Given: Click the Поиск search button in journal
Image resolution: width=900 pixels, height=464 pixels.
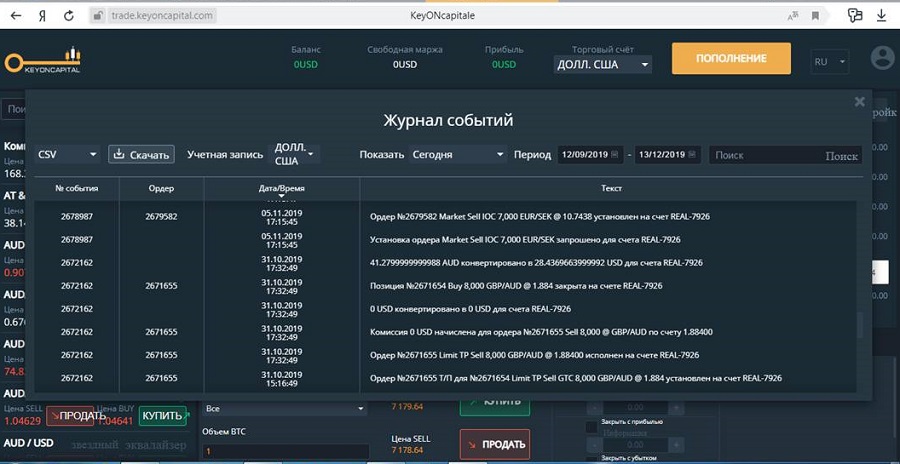Looking at the screenshot, I should [x=841, y=156].
